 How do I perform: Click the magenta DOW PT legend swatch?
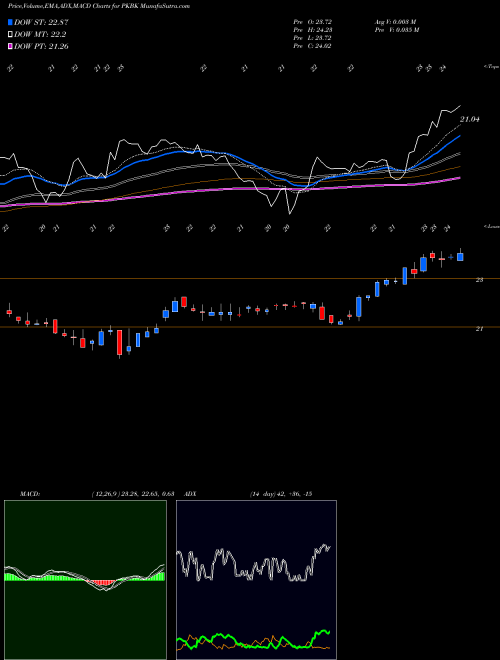pos(11,46)
